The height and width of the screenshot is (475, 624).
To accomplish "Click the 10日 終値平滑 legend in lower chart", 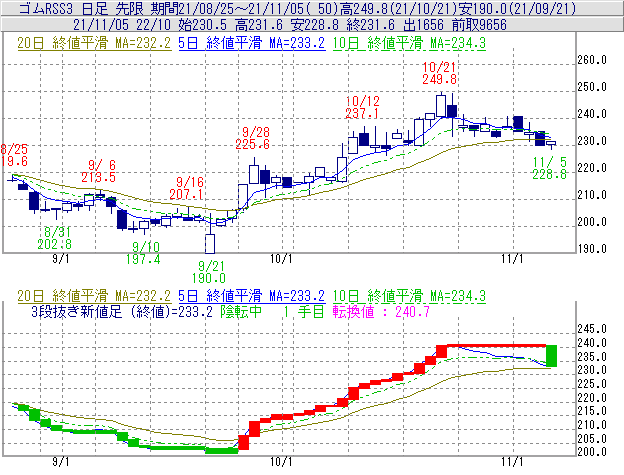I will [409, 296].
